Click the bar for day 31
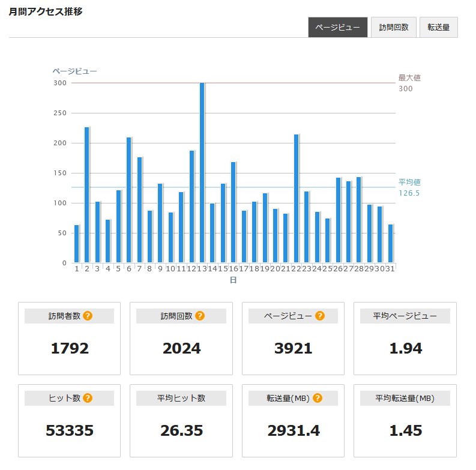Screen dimensions: 476x470 point(390,244)
